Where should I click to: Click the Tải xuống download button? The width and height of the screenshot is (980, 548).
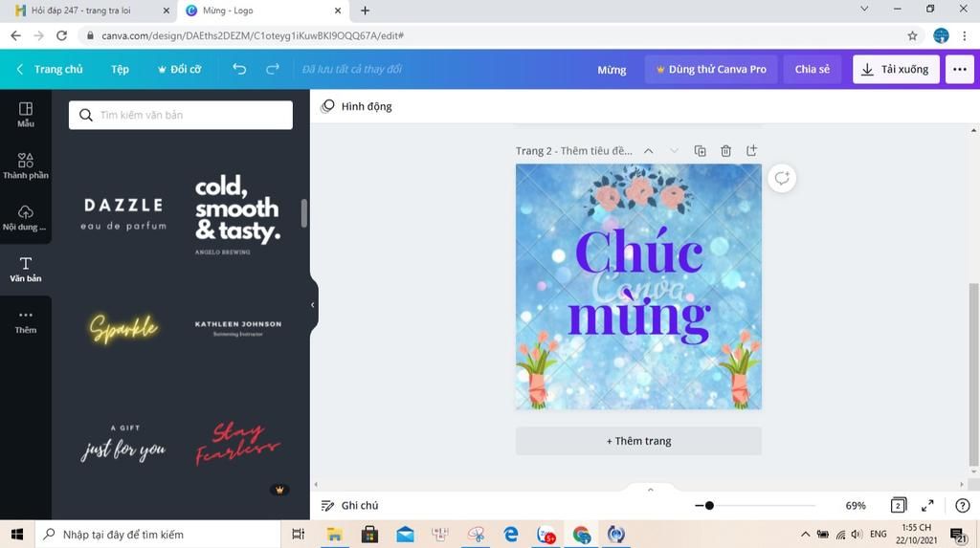[x=896, y=70]
